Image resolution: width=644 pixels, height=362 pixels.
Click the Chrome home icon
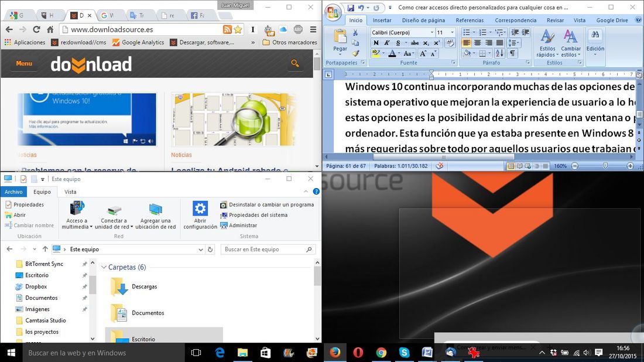(x=50, y=30)
